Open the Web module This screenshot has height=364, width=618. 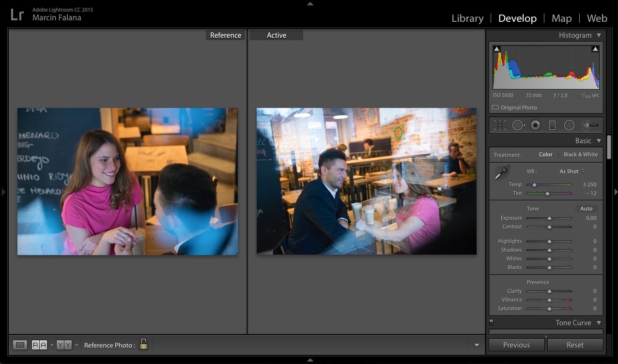click(x=597, y=18)
